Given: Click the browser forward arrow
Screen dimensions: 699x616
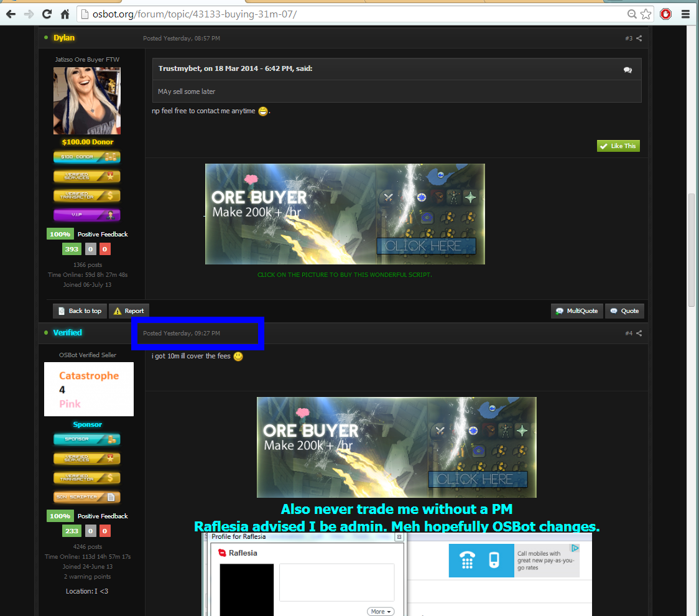Looking at the screenshot, I should point(29,14).
